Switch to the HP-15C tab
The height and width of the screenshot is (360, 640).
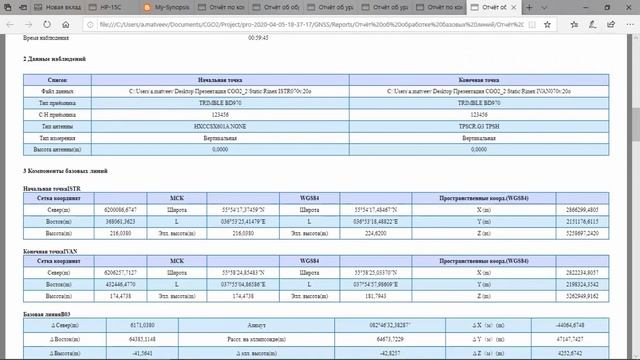coord(112,7)
